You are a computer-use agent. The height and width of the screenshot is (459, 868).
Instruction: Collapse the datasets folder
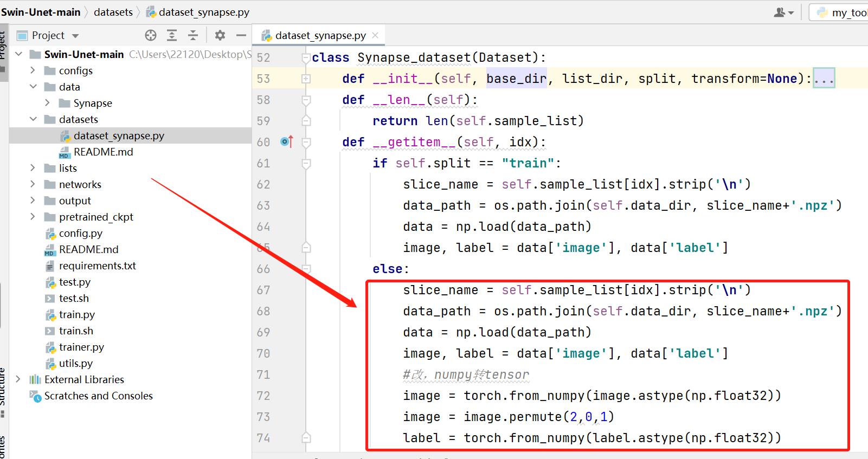(33, 119)
